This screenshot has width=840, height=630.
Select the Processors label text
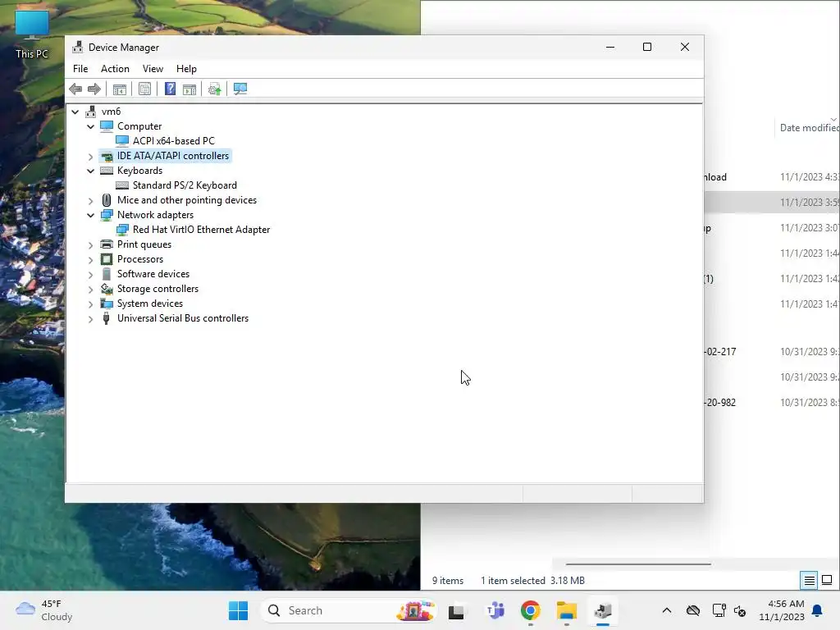coord(140,259)
